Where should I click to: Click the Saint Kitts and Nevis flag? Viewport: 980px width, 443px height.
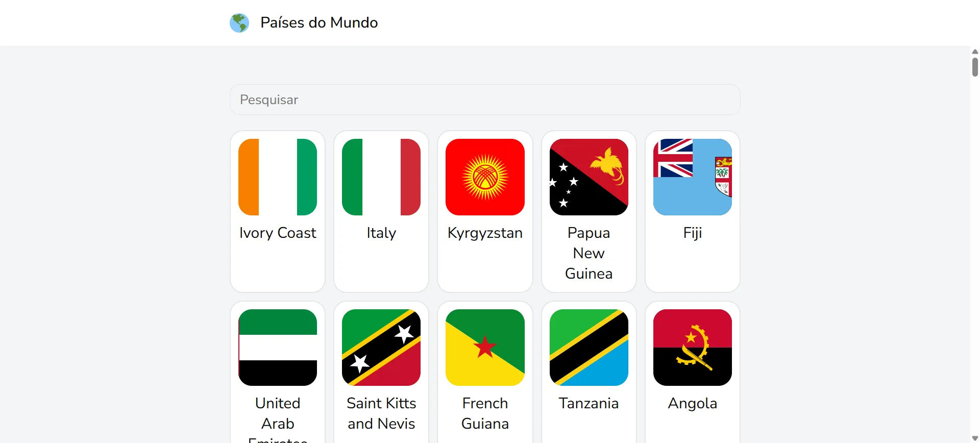point(381,348)
